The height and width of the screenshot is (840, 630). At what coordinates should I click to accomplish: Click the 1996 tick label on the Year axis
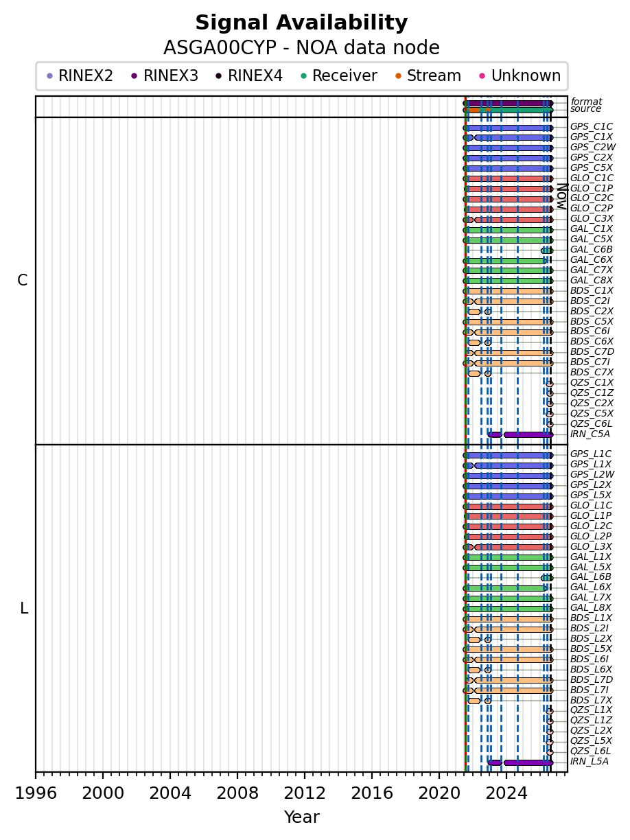[36, 793]
